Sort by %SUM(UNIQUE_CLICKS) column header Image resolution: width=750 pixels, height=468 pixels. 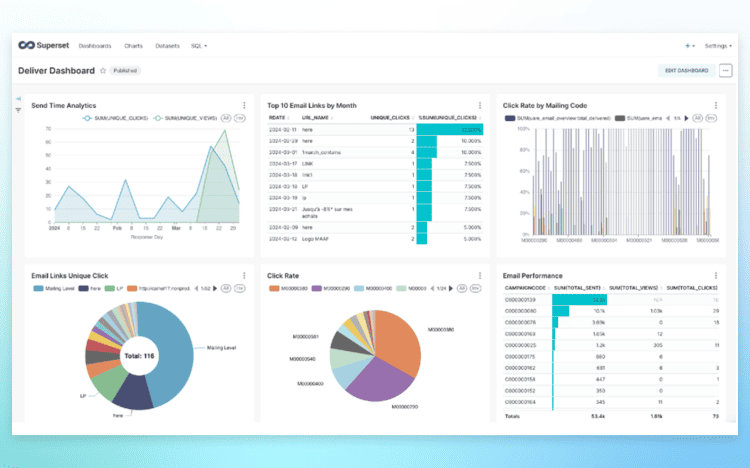(450, 118)
